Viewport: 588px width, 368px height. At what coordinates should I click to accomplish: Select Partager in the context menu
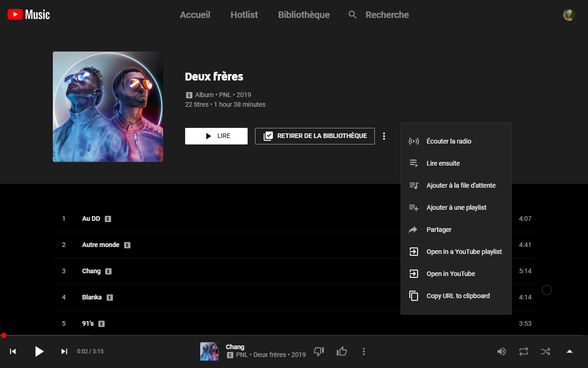tap(456, 230)
